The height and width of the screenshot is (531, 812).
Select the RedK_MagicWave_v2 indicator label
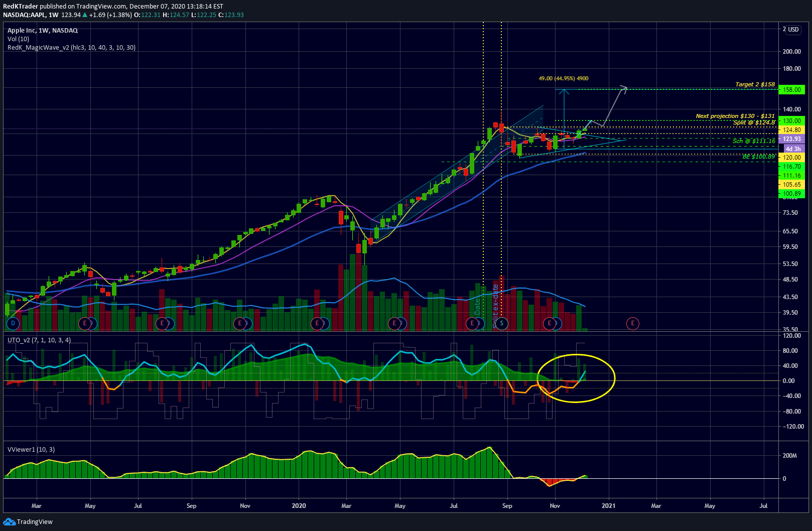tap(72, 48)
